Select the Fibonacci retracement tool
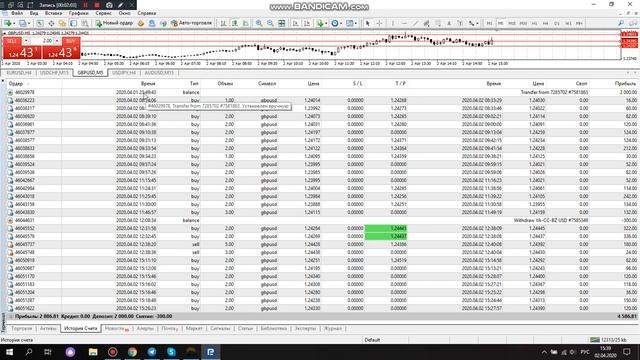This screenshot has width=640, height=360. 438,23
